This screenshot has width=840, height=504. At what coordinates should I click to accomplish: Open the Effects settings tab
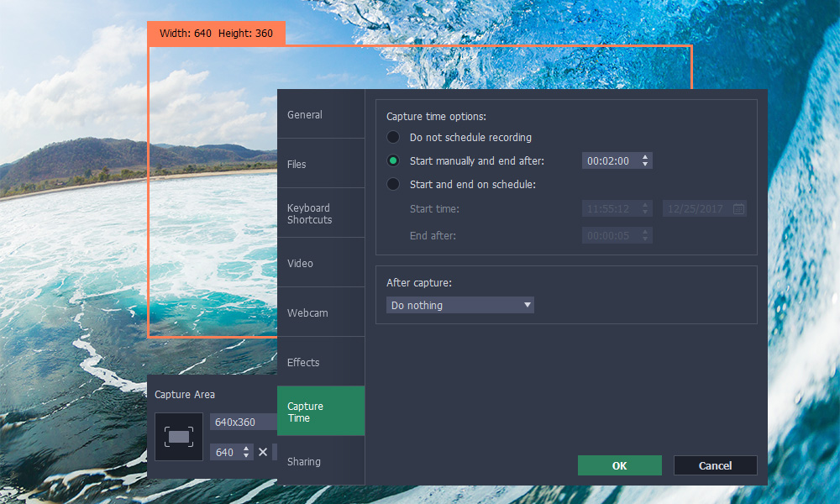pos(321,361)
